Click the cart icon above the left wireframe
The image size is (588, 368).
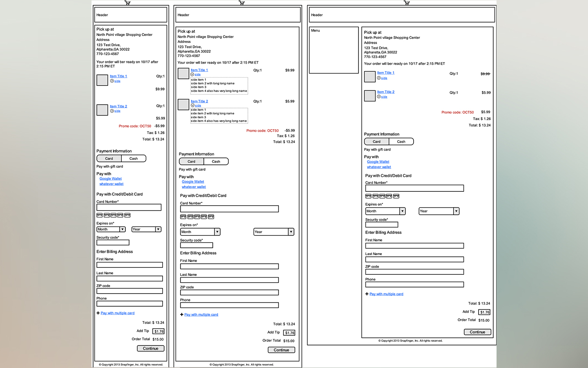click(x=127, y=2)
